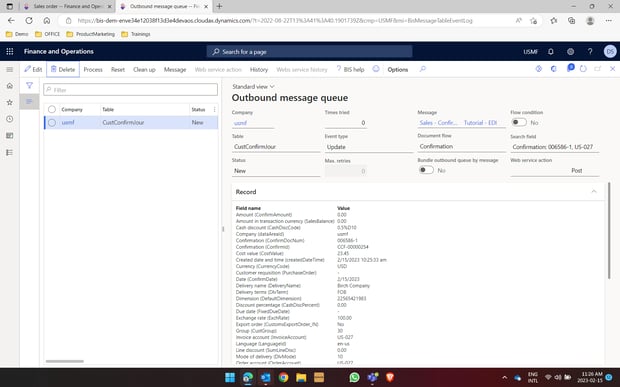Click the Process button

(x=93, y=70)
